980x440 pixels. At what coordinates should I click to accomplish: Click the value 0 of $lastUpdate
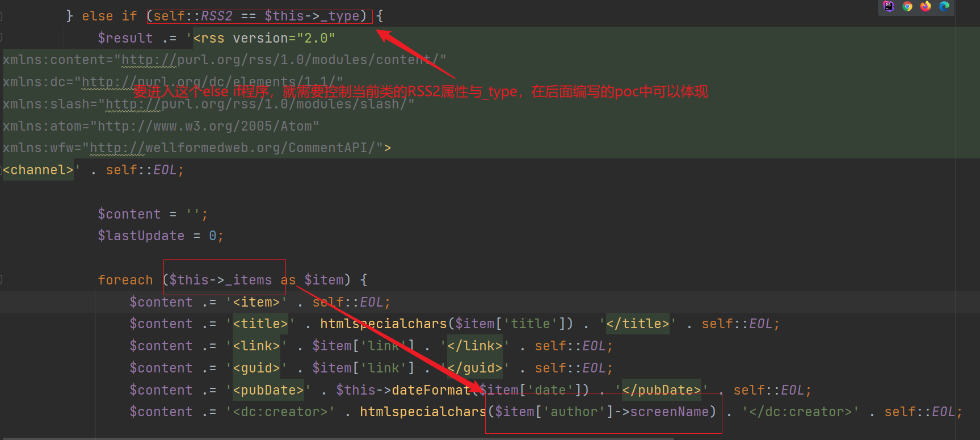click(x=212, y=236)
